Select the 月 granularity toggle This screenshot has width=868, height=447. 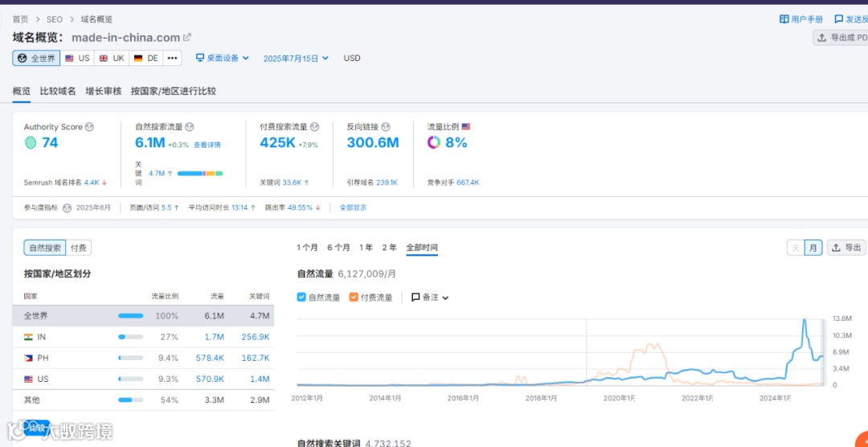coord(813,248)
